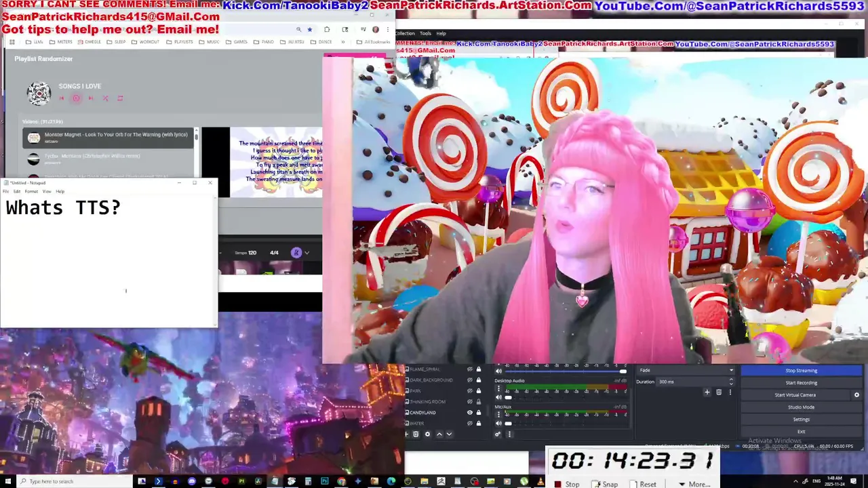The height and width of the screenshot is (488, 868).
Task: Pause the playing song in Playlist Randomizer
Action: coord(76,98)
